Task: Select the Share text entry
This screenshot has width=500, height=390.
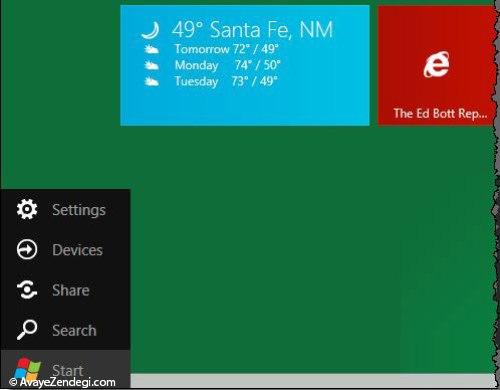Action: [x=71, y=290]
